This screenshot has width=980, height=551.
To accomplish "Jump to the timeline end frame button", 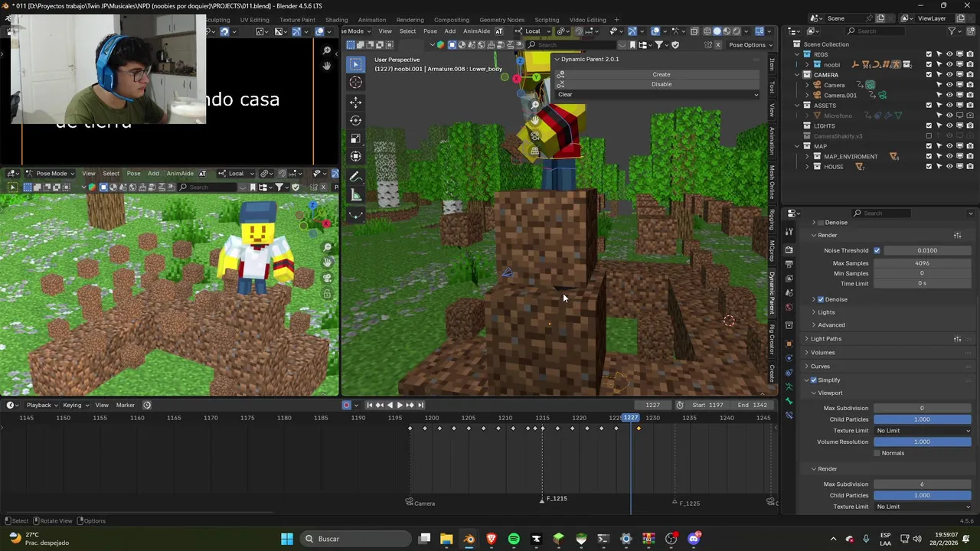I will pyautogui.click(x=420, y=405).
